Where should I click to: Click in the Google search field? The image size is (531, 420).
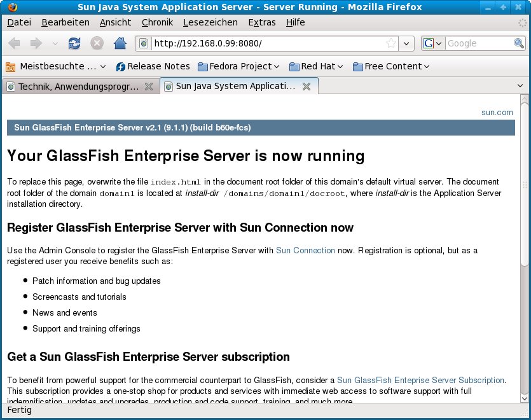pos(478,43)
